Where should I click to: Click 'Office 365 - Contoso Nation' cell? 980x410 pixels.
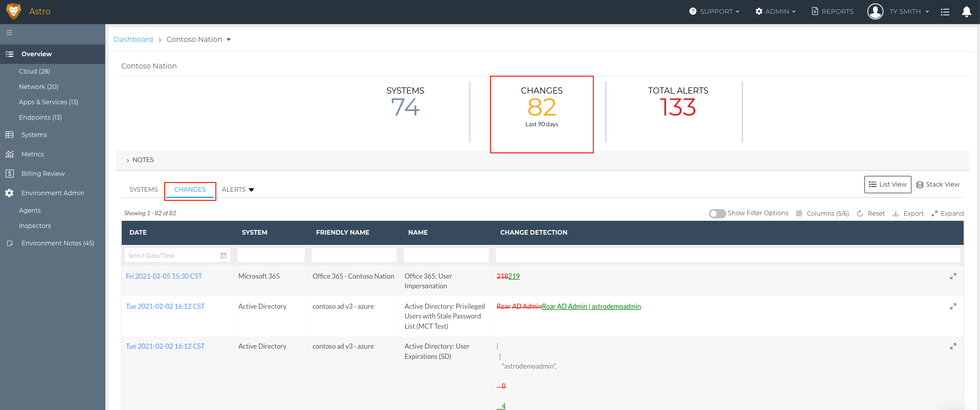pos(353,276)
